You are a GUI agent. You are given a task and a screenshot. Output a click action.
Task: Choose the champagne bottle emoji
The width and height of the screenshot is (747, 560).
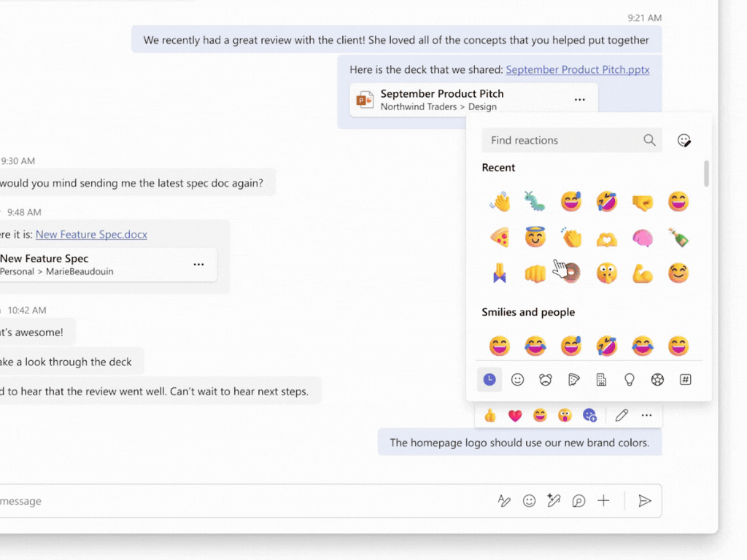pos(678,237)
